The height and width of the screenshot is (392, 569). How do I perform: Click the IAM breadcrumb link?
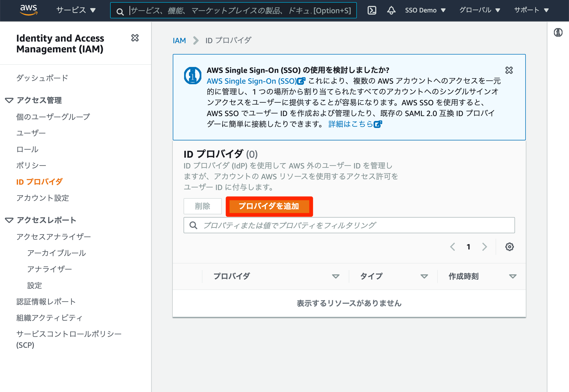179,40
